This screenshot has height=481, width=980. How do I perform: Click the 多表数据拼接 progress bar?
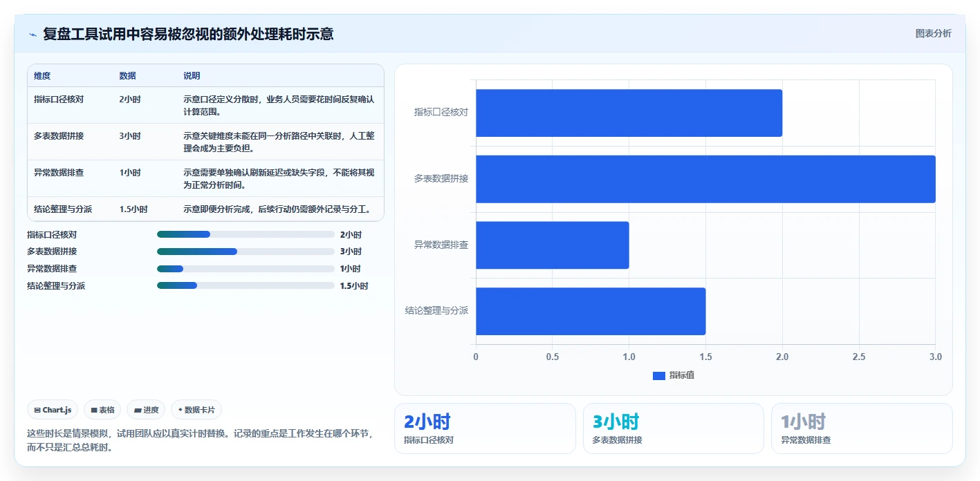tap(246, 252)
